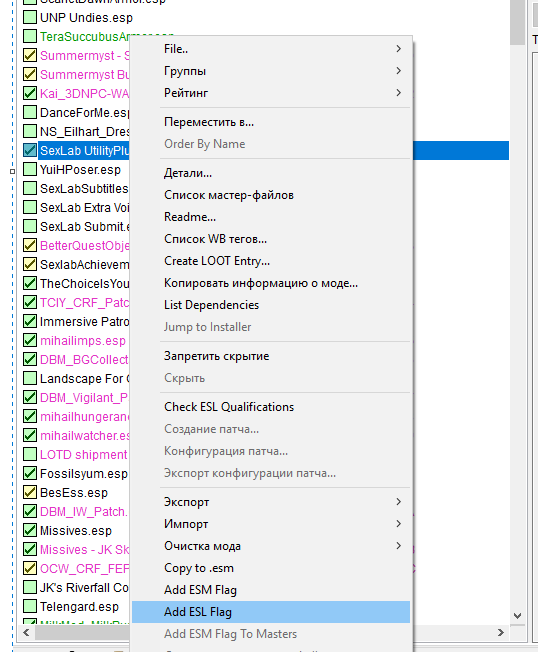Screen dimensions: 538x652
Task: Toggle the YuiHPoser.esp checkbox
Action: [x=30, y=169]
